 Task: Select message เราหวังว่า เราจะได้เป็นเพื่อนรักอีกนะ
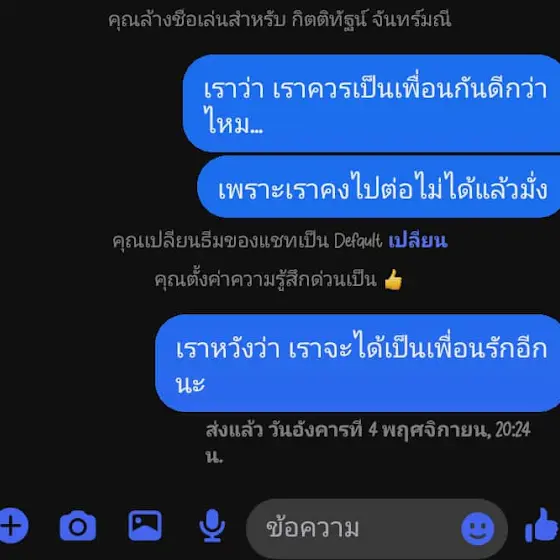358,363
